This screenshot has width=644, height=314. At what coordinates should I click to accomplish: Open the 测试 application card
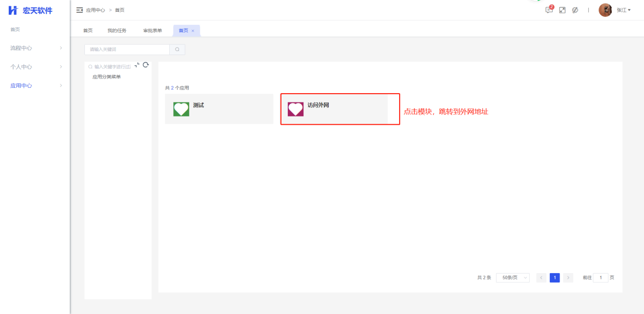pyautogui.click(x=219, y=109)
